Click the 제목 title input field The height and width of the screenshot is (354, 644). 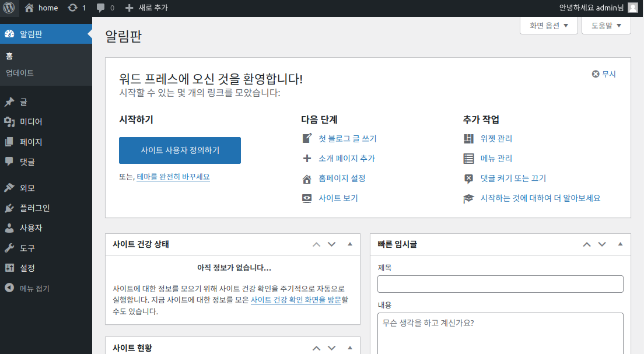501,284
